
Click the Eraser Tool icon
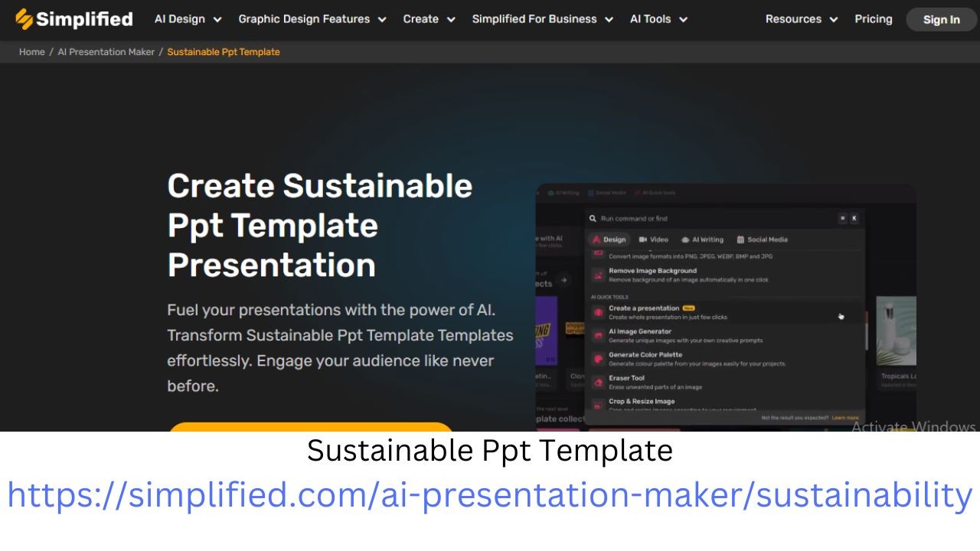click(598, 382)
